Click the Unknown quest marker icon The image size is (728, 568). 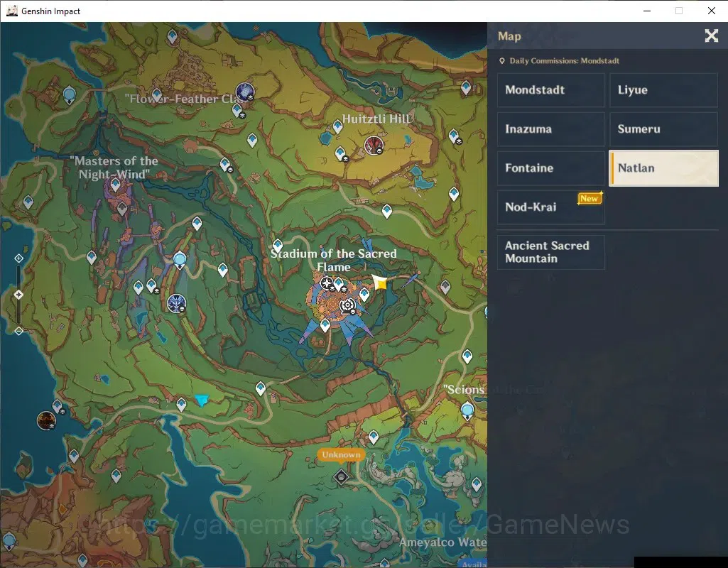click(341, 476)
